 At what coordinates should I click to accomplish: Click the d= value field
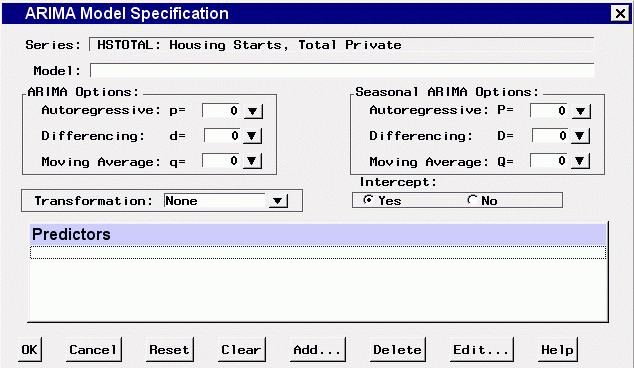coord(223,136)
